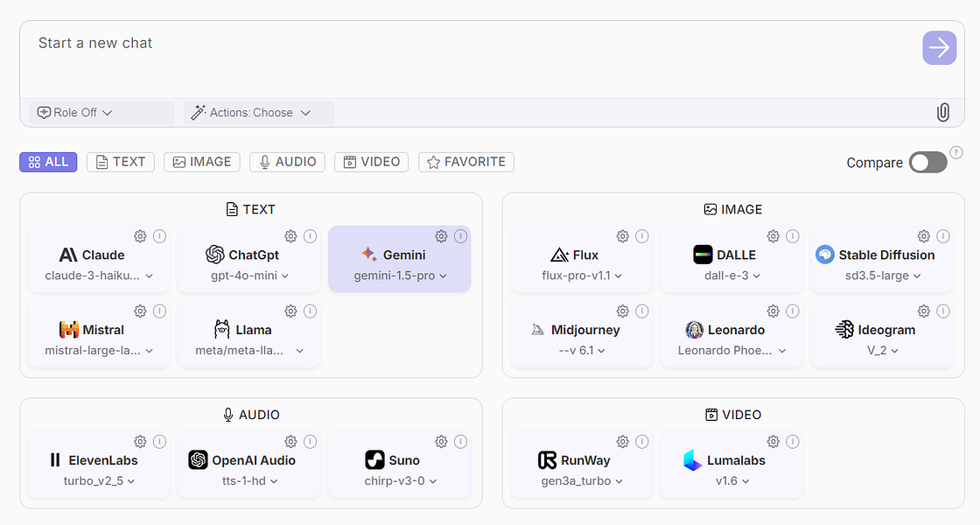Viewport: 980px width, 525px height.
Task: Click the Mistral logo icon
Action: 69,330
